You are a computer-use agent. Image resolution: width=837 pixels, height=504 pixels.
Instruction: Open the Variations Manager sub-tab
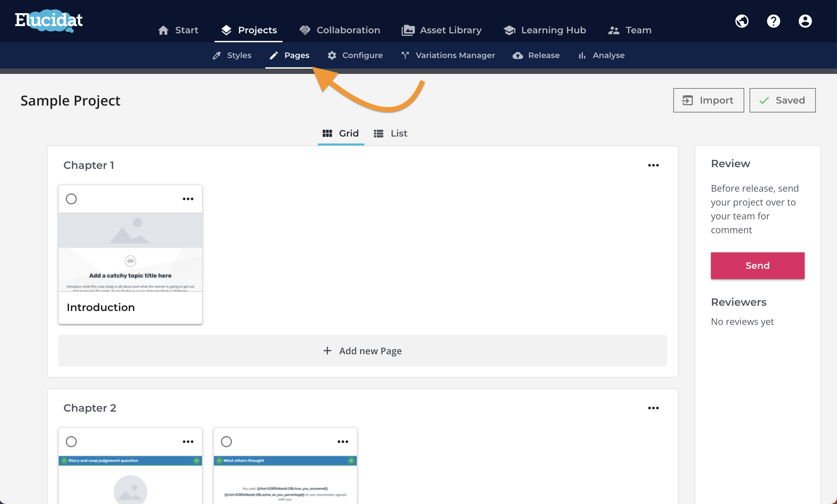448,55
